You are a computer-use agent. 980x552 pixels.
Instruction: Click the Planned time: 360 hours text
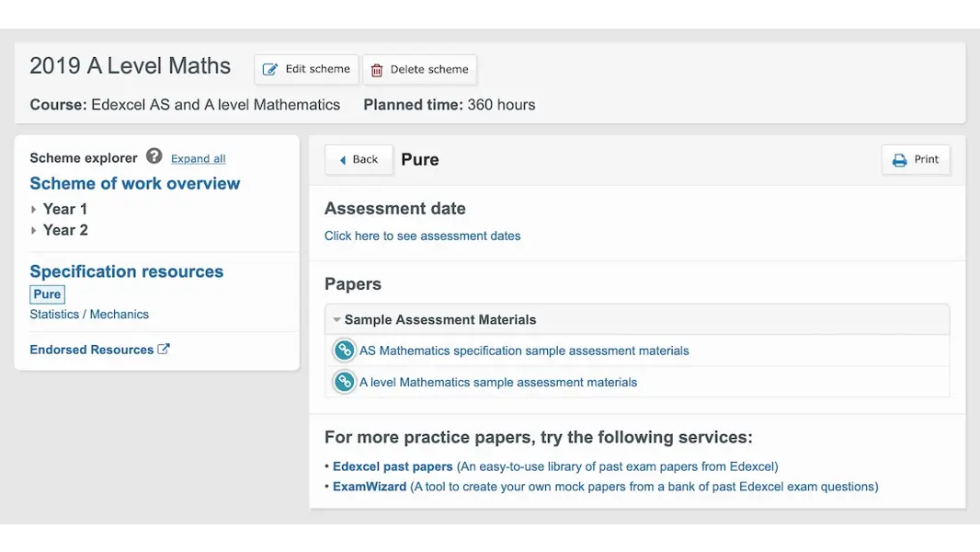450,105
